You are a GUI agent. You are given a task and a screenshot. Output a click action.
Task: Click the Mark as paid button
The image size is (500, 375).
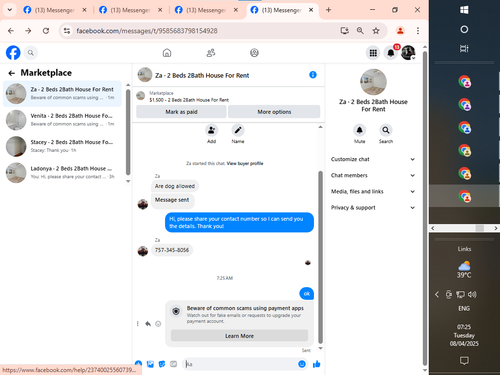pos(181,112)
